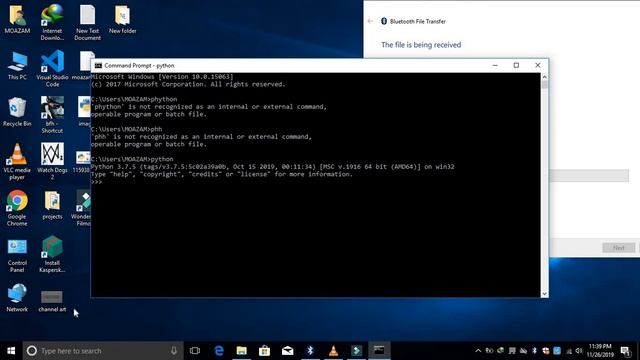Image resolution: width=640 pixels, height=360 pixels.
Task: Open the New folder desktop icon
Action: (122, 20)
